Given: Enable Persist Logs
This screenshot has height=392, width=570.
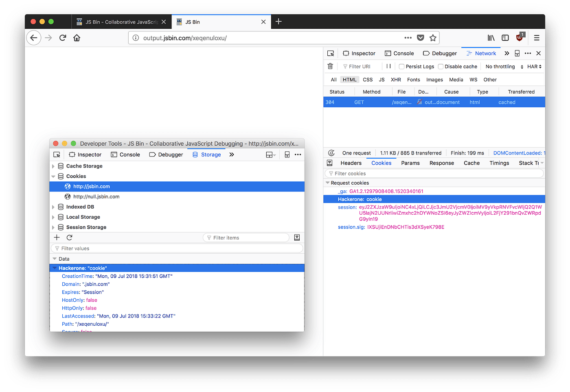Looking at the screenshot, I should pos(401,66).
